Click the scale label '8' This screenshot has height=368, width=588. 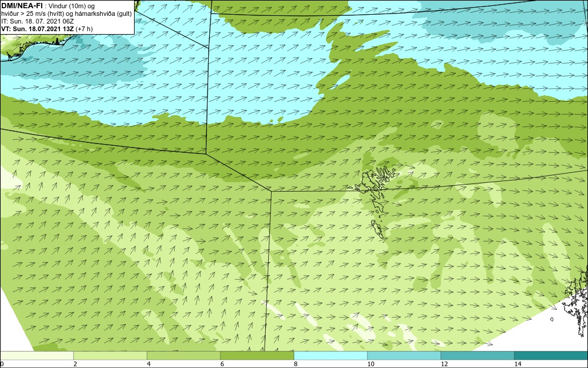296,364
